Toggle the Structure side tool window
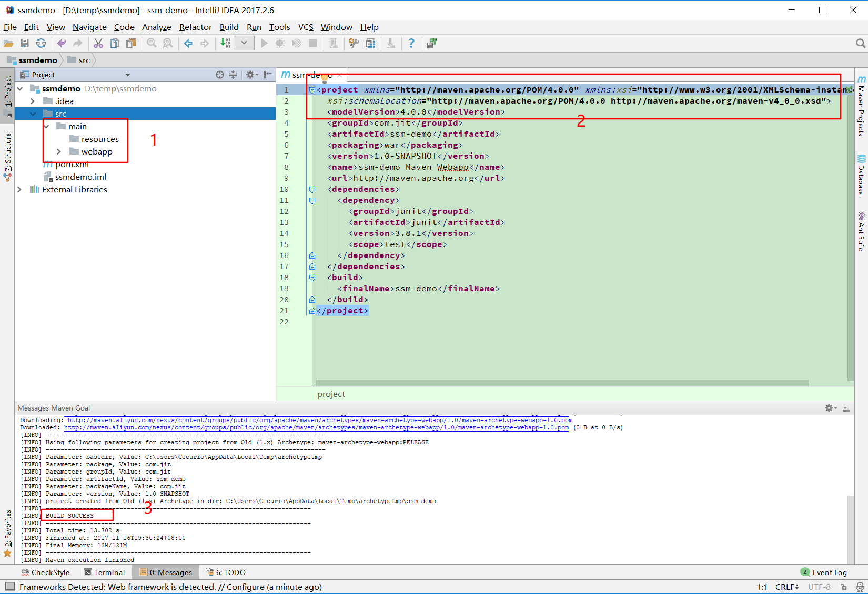868x594 pixels. pos(7,156)
